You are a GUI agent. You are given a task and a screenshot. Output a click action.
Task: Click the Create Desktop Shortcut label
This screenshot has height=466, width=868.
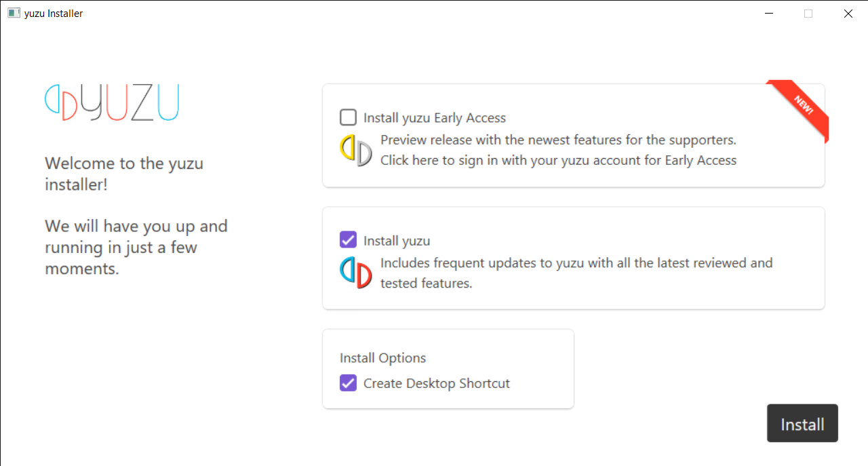pyautogui.click(x=437, y=383)
